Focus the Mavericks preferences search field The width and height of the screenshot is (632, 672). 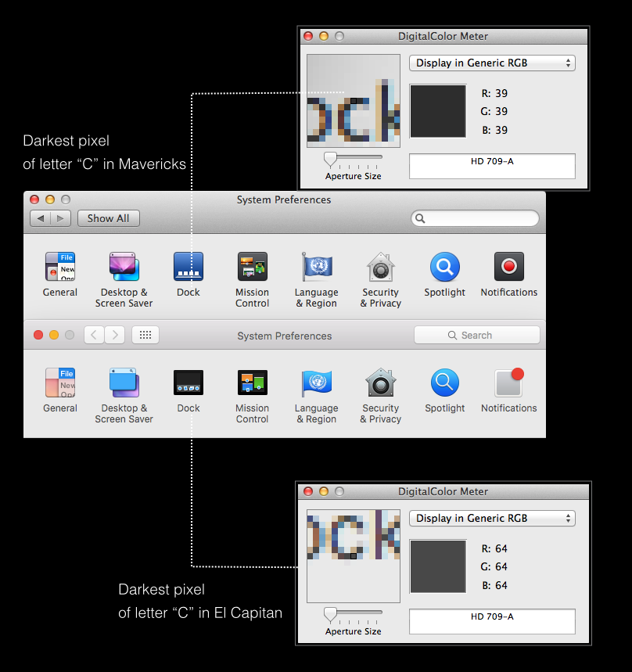(475, 218)
